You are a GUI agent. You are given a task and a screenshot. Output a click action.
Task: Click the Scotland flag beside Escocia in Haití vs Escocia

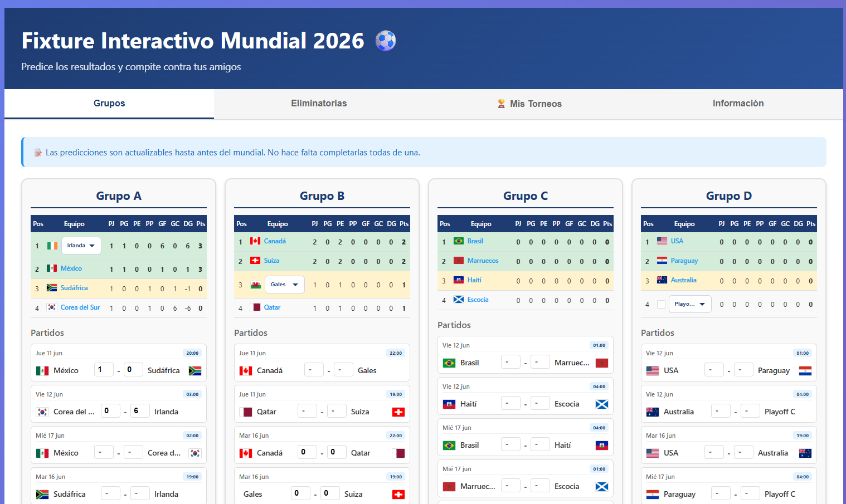tap(602, 404)
